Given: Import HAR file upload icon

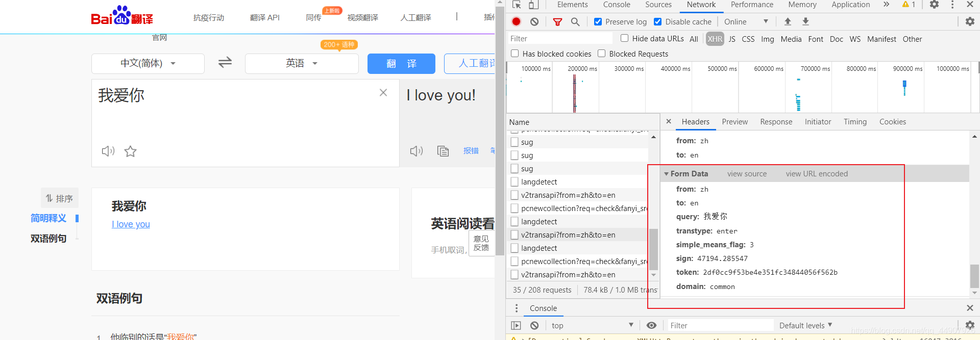Looking at the screenshot, I should 788,21.
